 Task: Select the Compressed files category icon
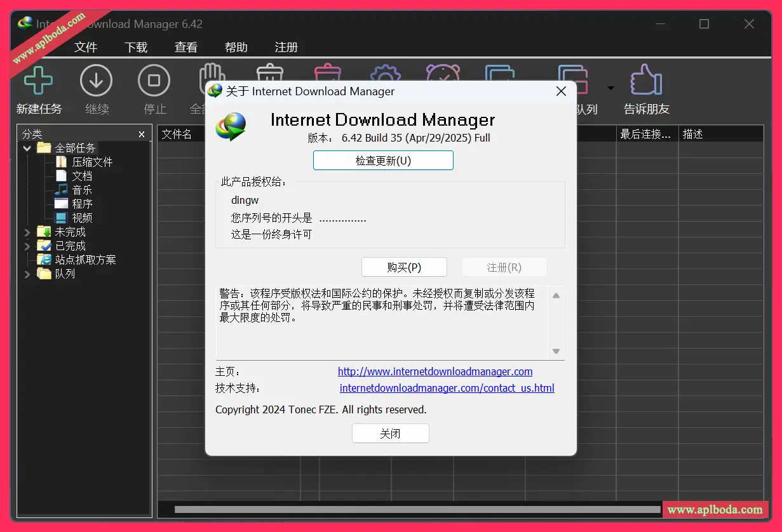click(x=61, y=162)
